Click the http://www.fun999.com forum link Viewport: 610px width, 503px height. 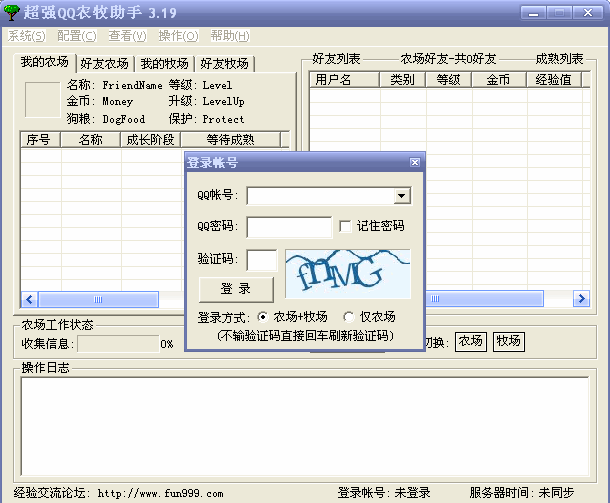coord(160,494)
